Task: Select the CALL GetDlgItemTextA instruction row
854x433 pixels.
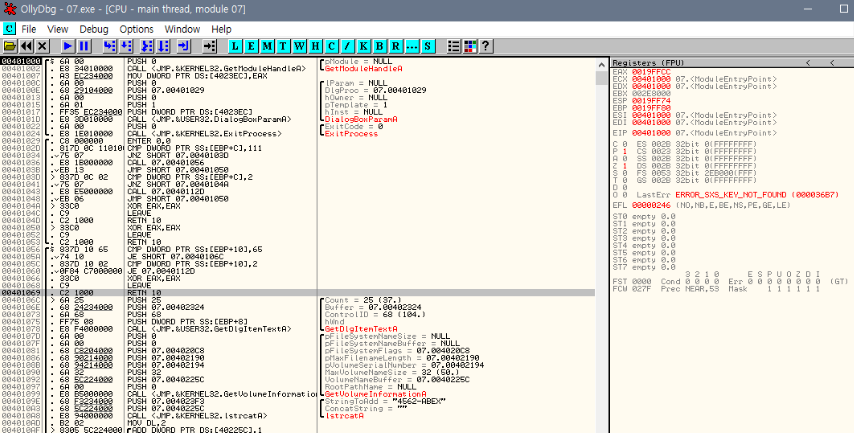Action: coord(297,329)
